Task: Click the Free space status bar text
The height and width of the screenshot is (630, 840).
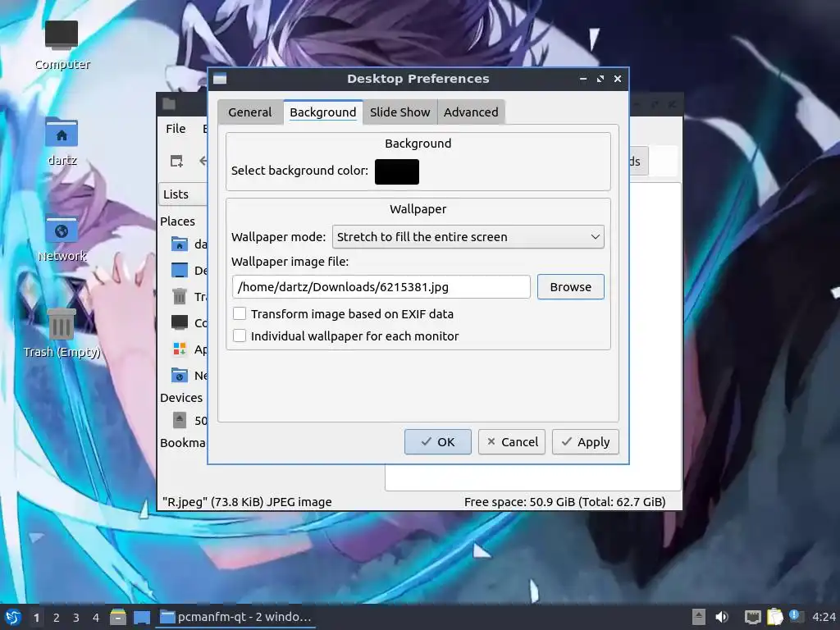Action: coord(564,502)
